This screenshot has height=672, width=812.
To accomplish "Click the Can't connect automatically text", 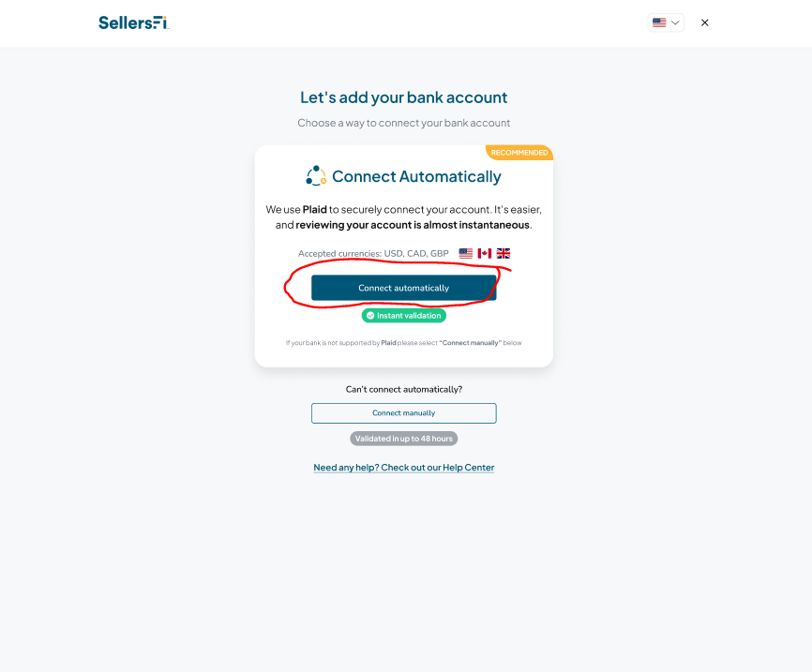I will click(403, 389).
